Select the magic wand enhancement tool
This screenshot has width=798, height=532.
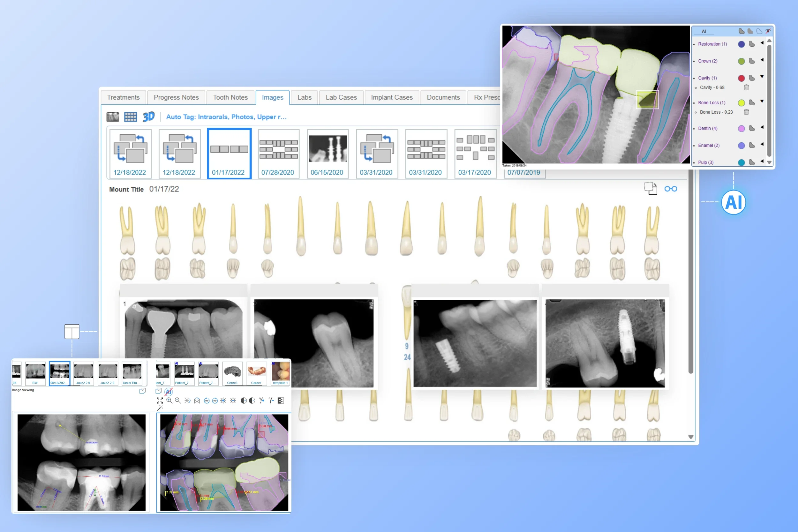[160, 408]
